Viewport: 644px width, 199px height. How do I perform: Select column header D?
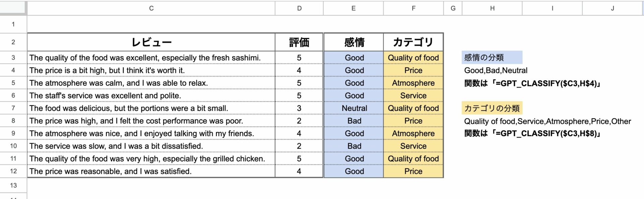pyautogui.click(x=299, y=8)
